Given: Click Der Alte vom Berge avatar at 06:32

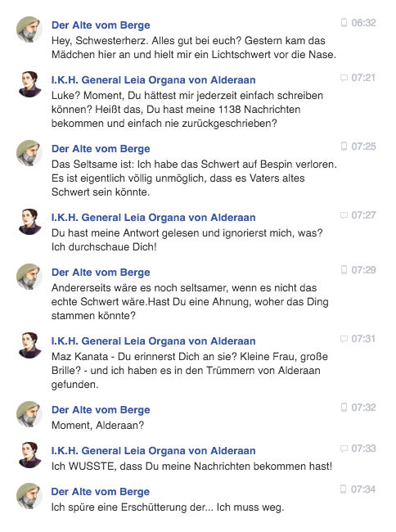Looking at the screenshot, I should 29,29.
